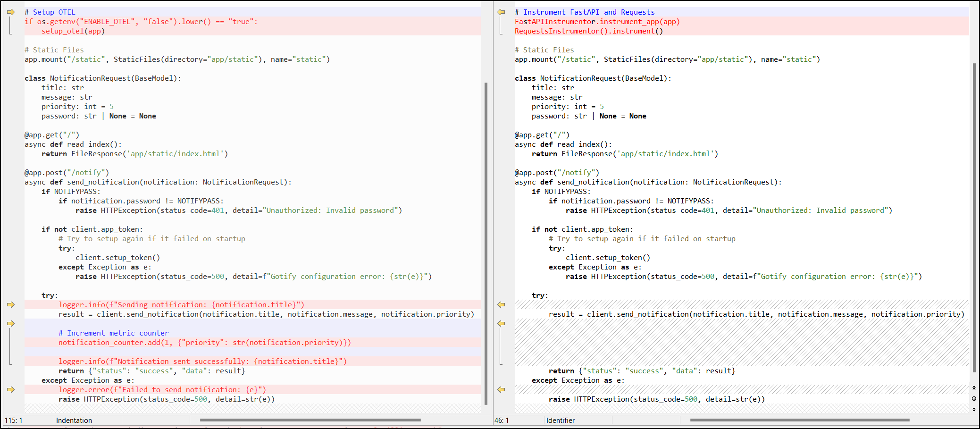Click the right pane horizontal scrollbar

coord(799,420)
